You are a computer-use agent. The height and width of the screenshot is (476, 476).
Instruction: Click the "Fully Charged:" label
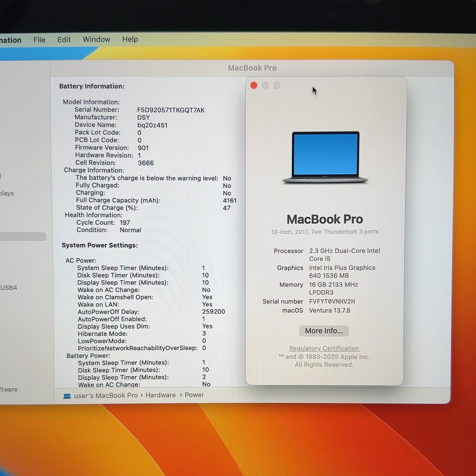[x=98, y=185]
